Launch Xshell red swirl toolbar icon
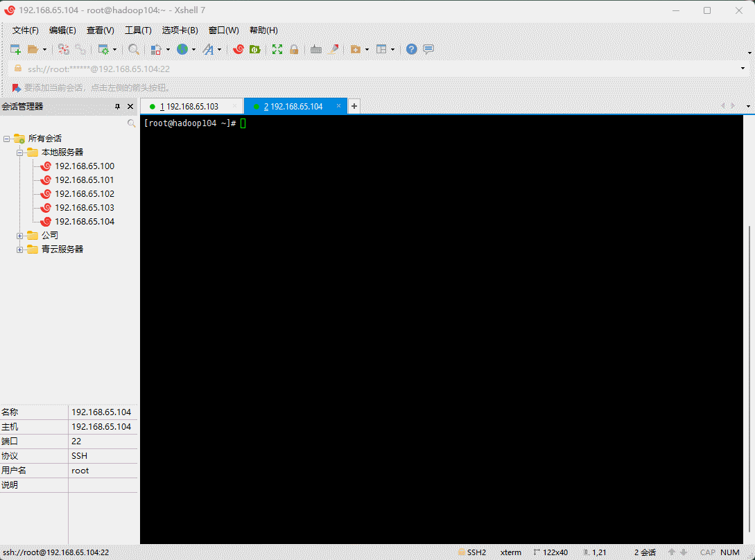755x560 pixels. 238,49
